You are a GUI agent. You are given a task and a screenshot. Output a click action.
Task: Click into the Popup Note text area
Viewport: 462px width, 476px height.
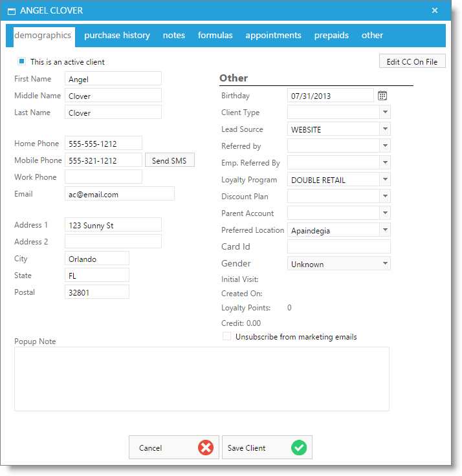click(201, 379)
